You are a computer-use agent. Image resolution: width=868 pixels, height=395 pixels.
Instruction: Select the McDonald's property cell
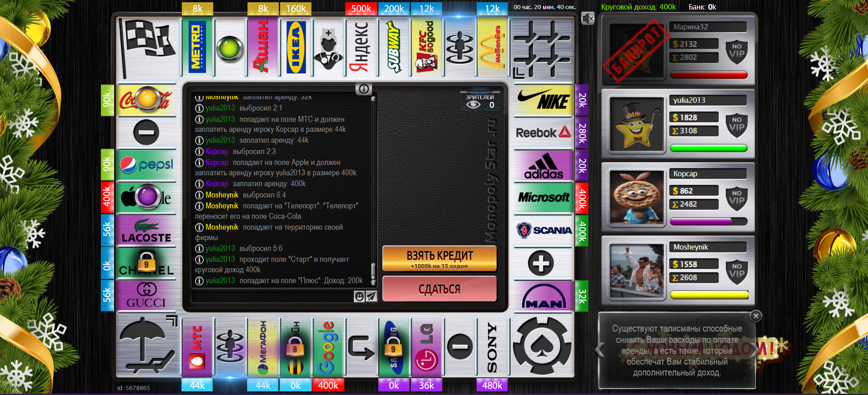tap(492, 47)
